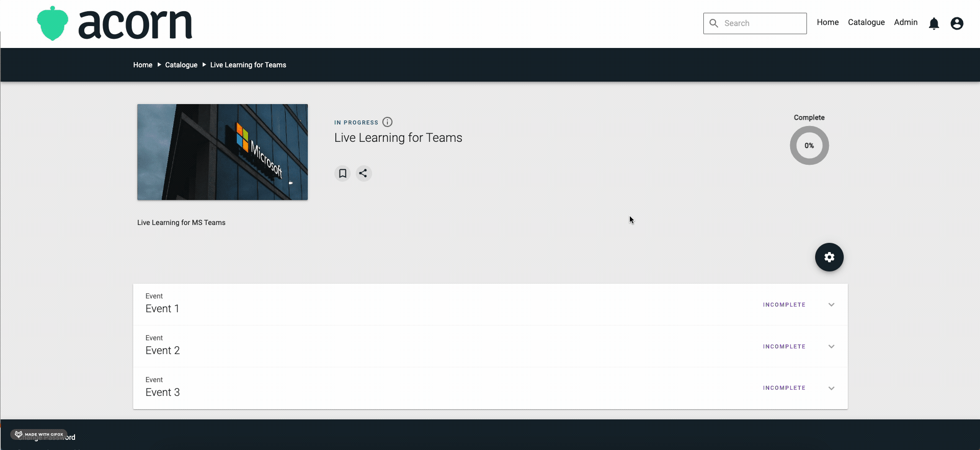Viewport: 980px width, 450px height.
Task: Expand the Event 3 row chevron
Action: 831,388
